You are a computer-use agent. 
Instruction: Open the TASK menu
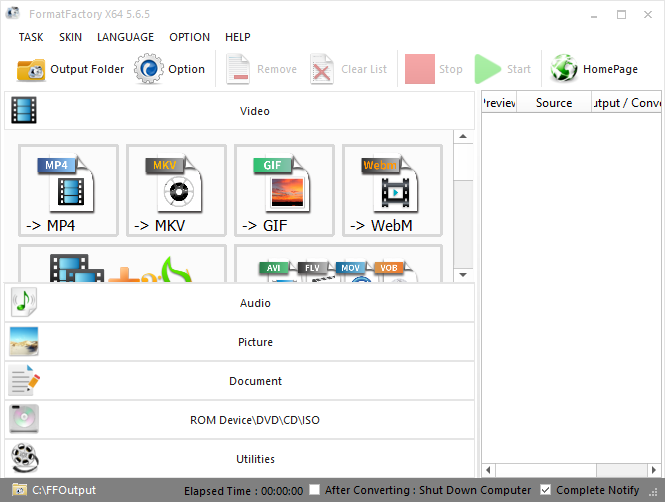31,37
